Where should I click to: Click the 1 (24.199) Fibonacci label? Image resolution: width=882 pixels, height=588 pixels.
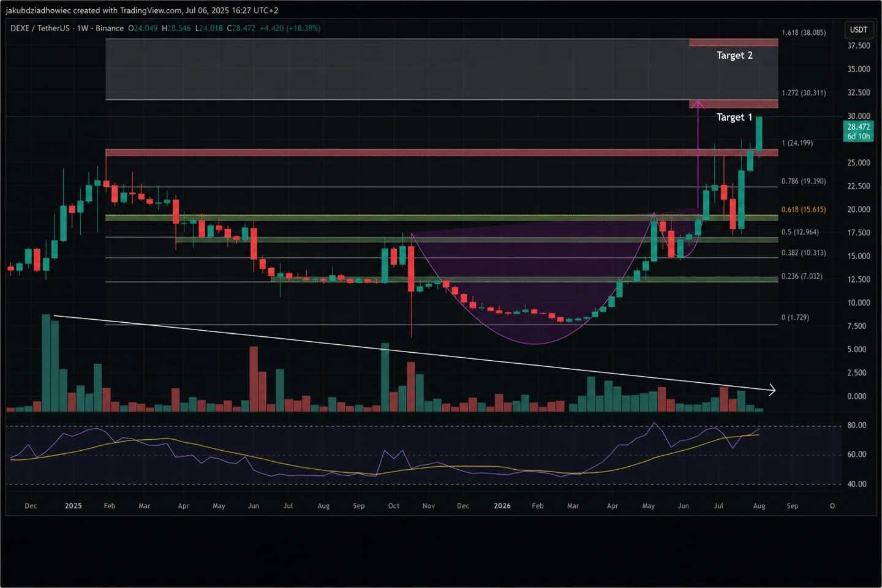797,143
